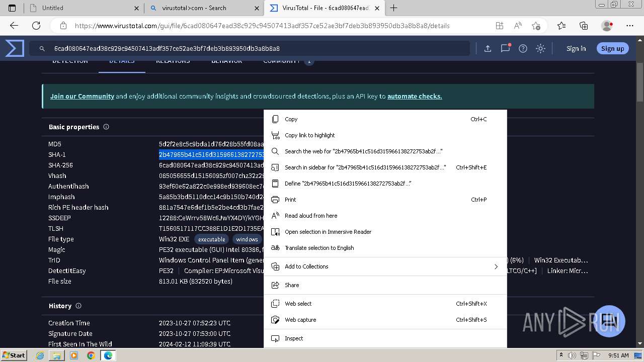The image size is (644, 362).
Task: Choose Search in sidebar for hash
Action: coord(385,167)
